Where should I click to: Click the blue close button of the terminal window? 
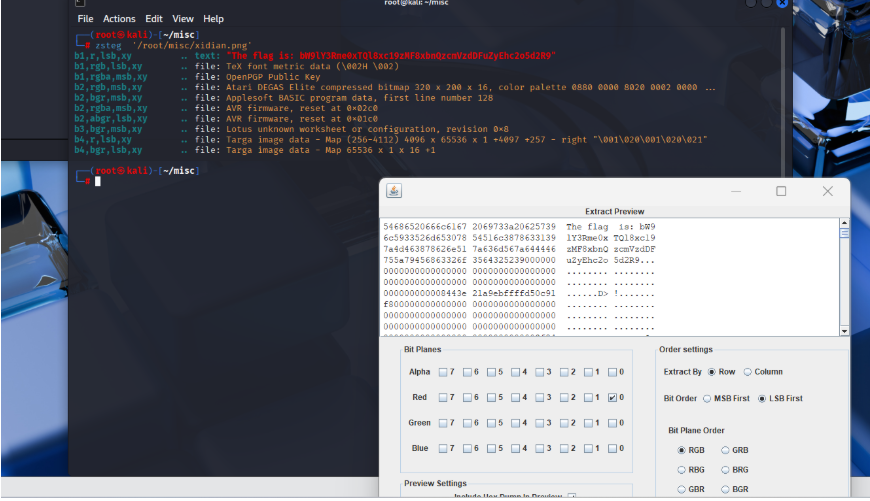(x=782, y=3)
